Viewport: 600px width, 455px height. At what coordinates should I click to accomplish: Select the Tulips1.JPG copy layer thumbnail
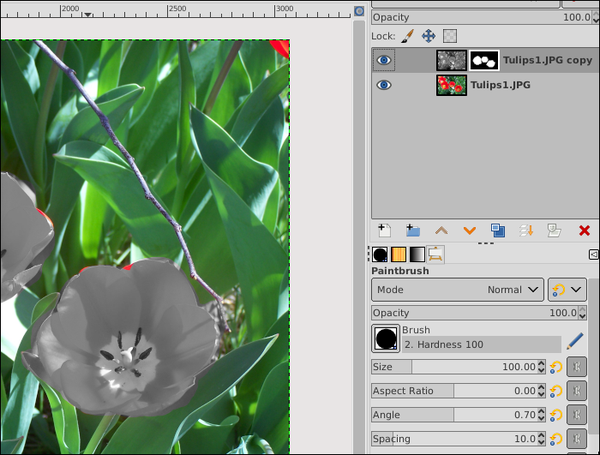click(x=452, y=60)
